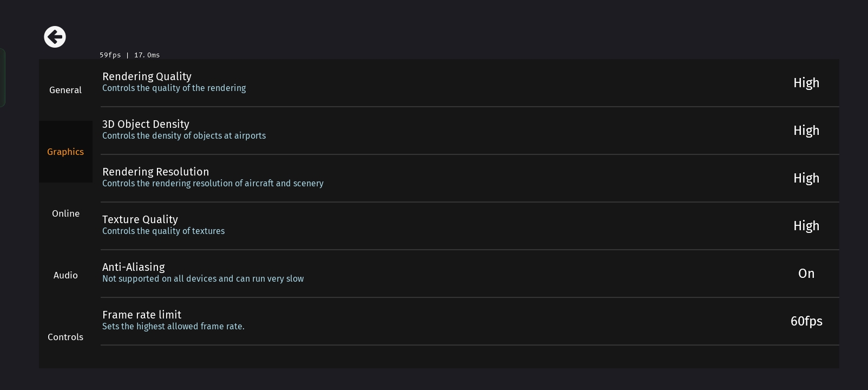Click the Frame rate limit setting title
The image size is (868, 390).
coord(141,315)
